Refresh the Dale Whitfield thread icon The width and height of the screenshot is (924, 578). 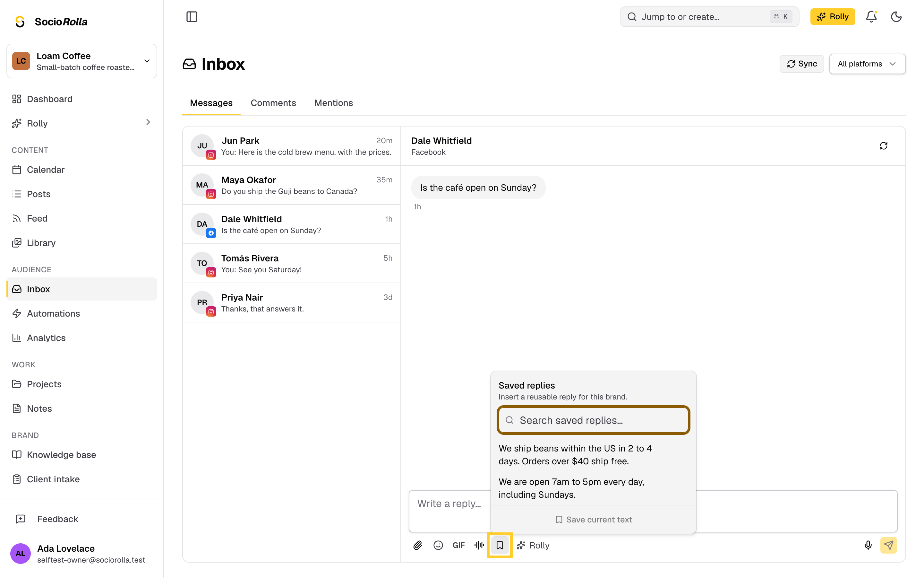click(x=884, y=146)
